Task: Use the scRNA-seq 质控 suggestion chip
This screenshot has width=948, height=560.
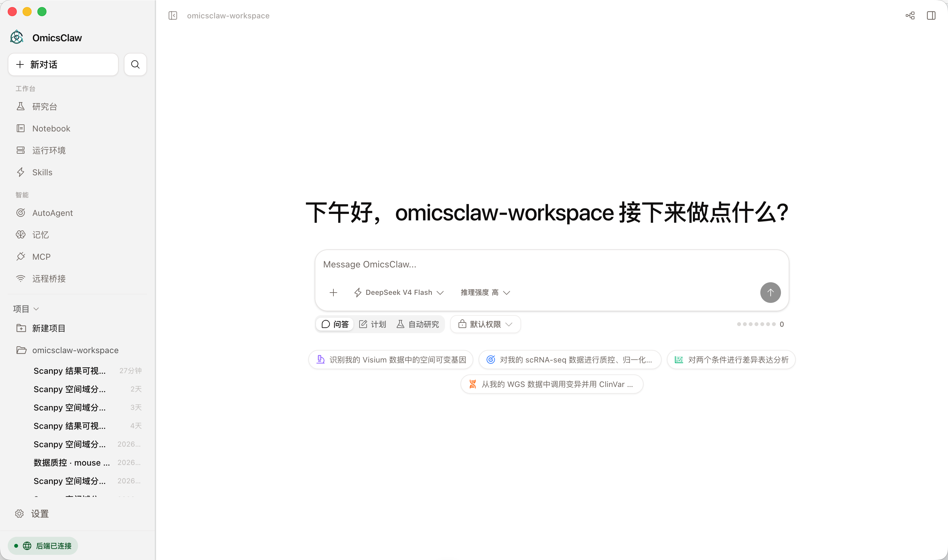Action: click(x=569, y=360)
